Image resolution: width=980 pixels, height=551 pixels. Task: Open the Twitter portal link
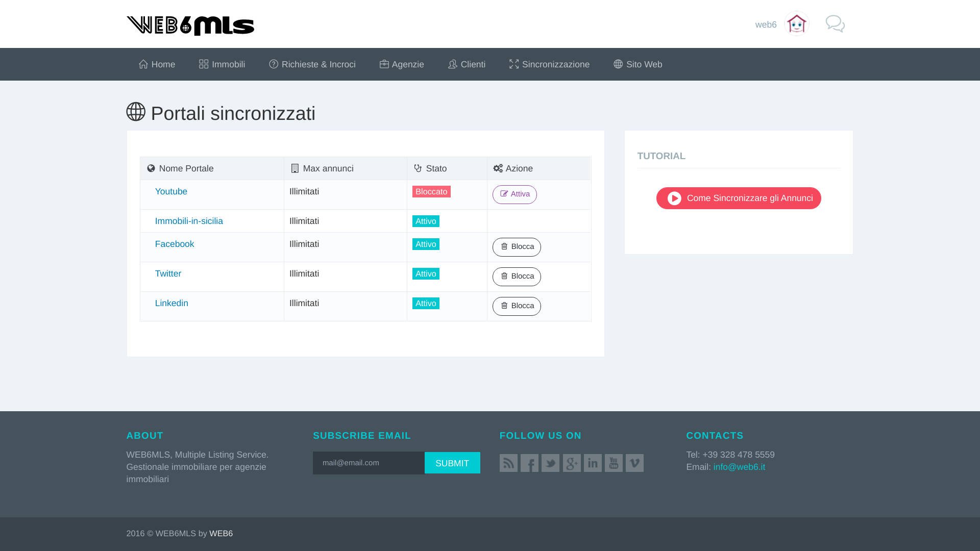click(168, 273)
